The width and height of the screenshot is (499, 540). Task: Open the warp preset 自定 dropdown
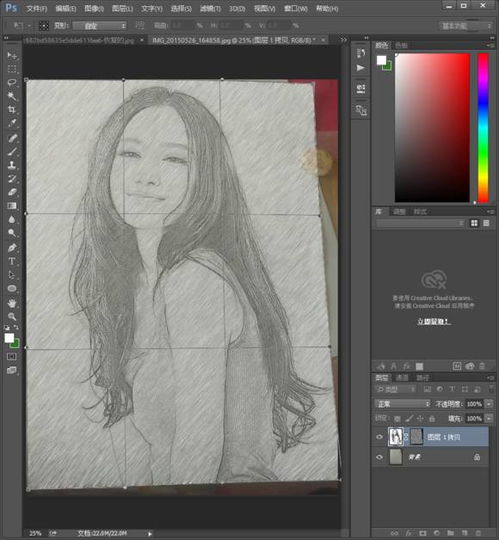(x=100, y=25)
